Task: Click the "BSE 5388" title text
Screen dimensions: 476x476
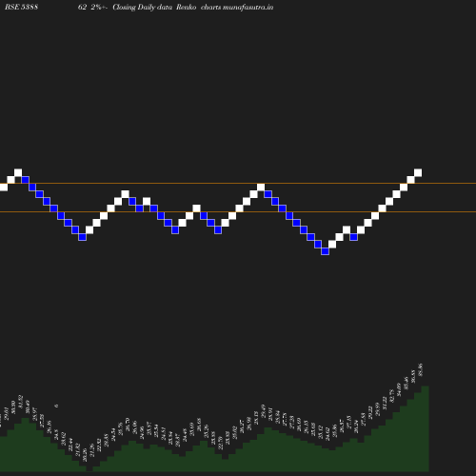Action: (x=21, y=7)
